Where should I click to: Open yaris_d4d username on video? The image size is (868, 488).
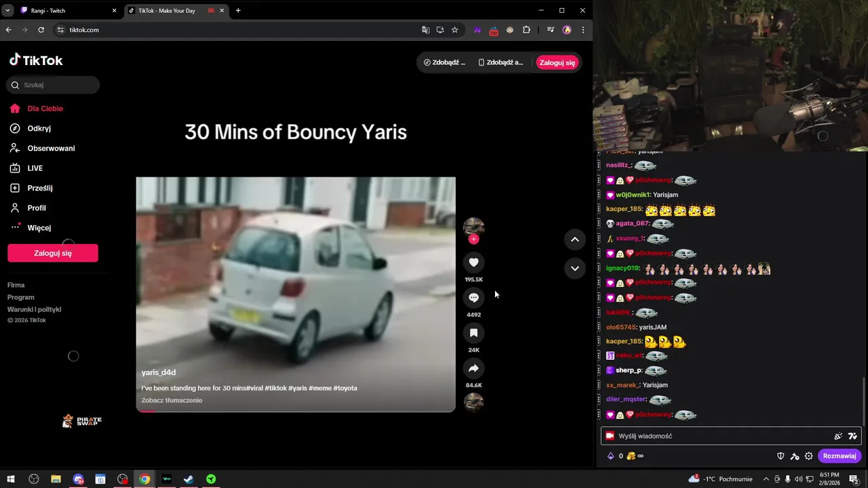pyautogui.click(x=159, y=373)
